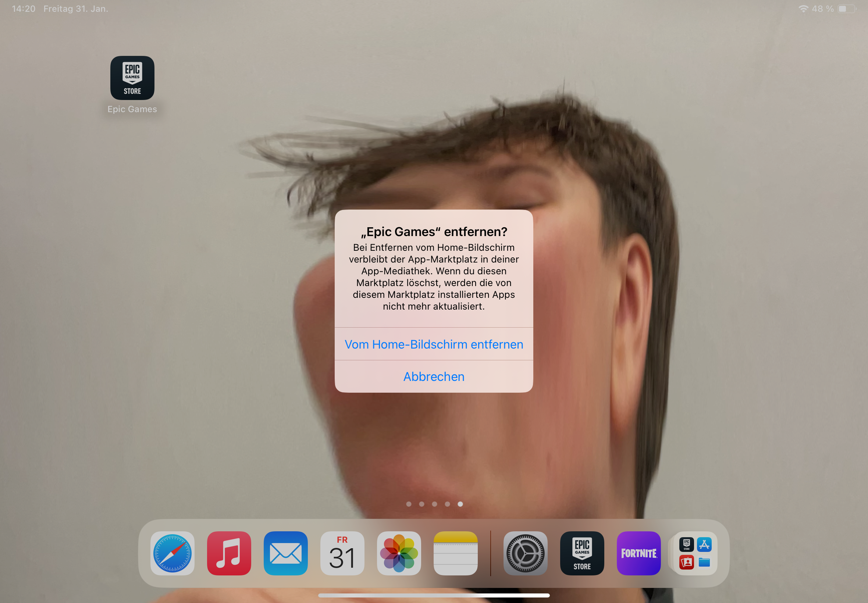Open the Epic Games Store home screen icon
The width and height of the screenshot is (868, 603).
(x=132, y=78)
